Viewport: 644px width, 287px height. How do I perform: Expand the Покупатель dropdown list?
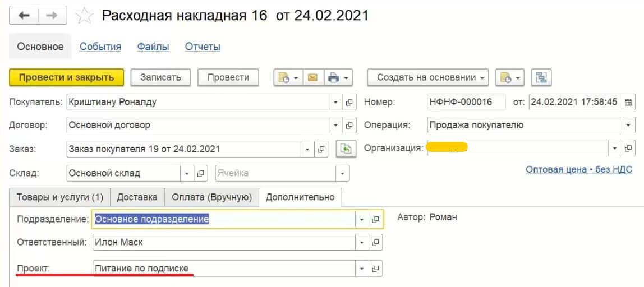(x=335, y=102)
